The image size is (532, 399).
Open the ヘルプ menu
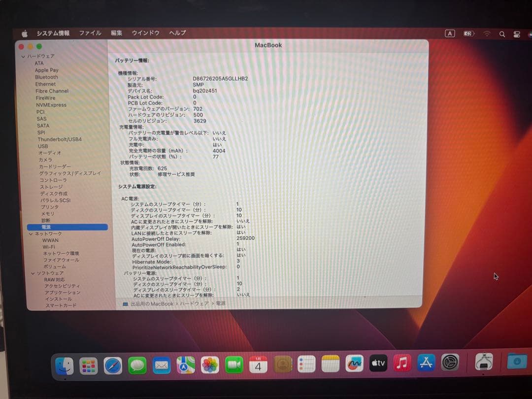177,33
